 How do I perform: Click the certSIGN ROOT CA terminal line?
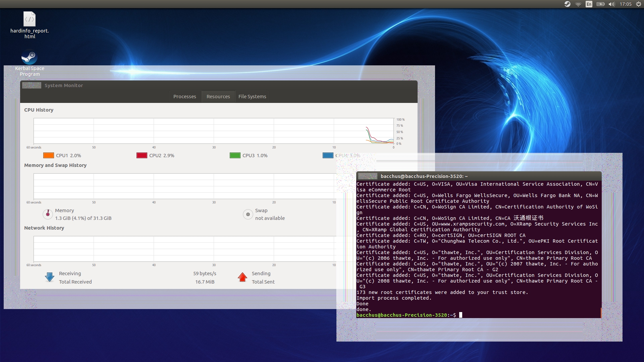[x=441, y=235]
